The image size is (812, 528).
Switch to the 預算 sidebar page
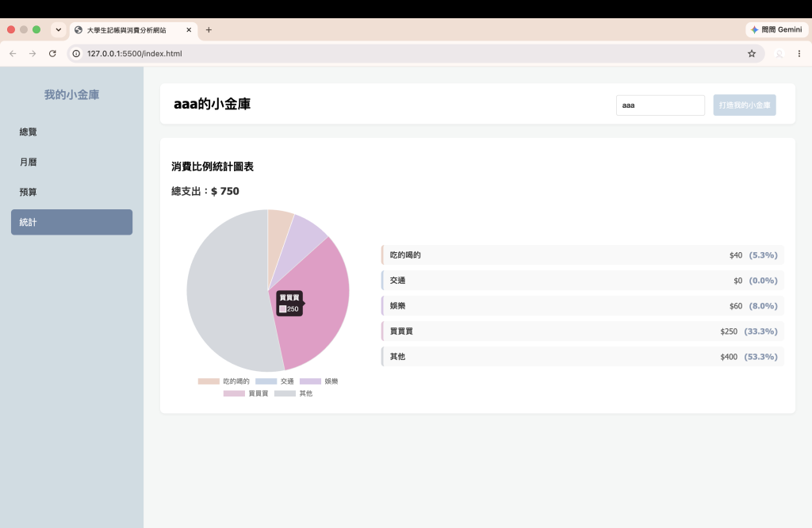tap(71, 192)
